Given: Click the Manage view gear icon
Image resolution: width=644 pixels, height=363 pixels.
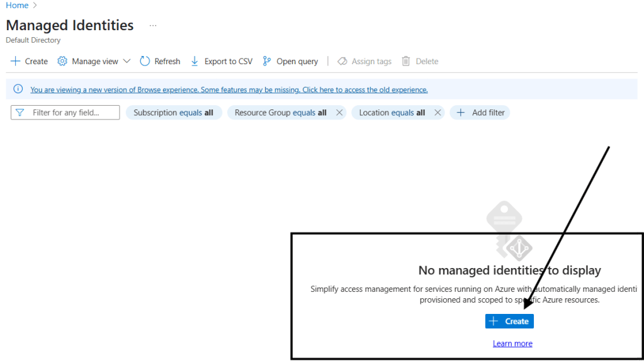Looking at the screenshot, I should [62, 61].
